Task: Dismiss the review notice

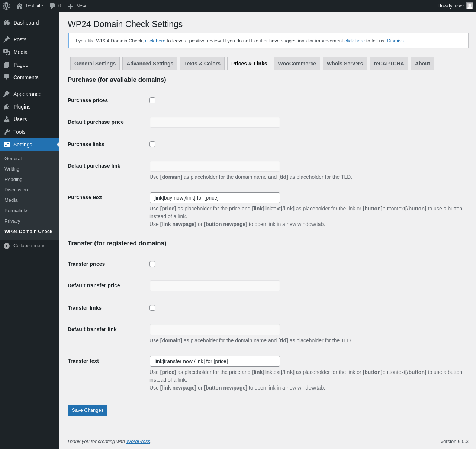Action: click(395, 41)
